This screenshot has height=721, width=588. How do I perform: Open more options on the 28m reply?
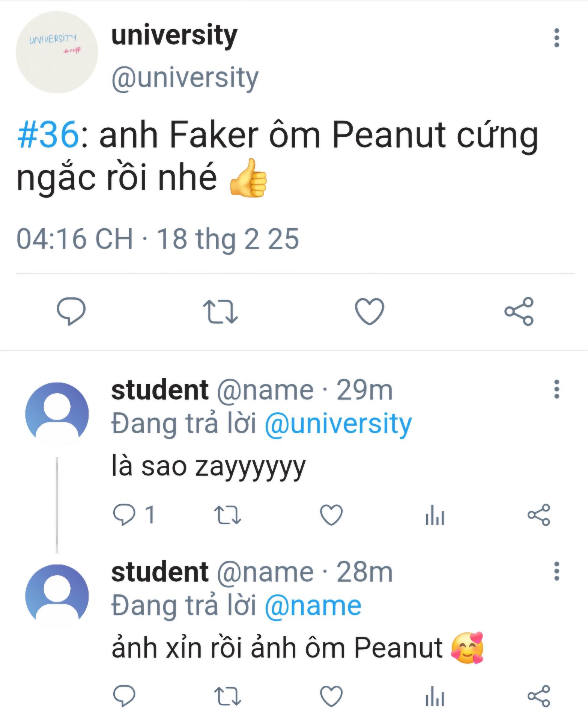tap(556, 571)
